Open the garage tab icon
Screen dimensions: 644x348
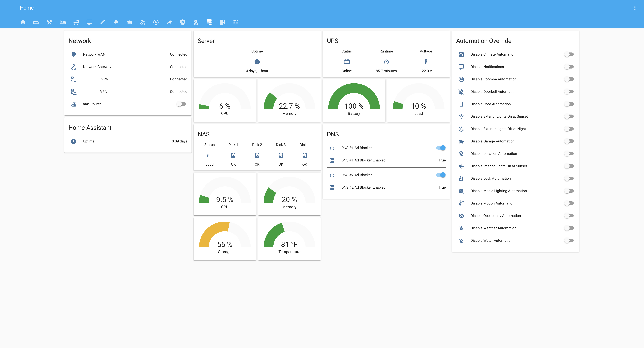click(129, 22)
